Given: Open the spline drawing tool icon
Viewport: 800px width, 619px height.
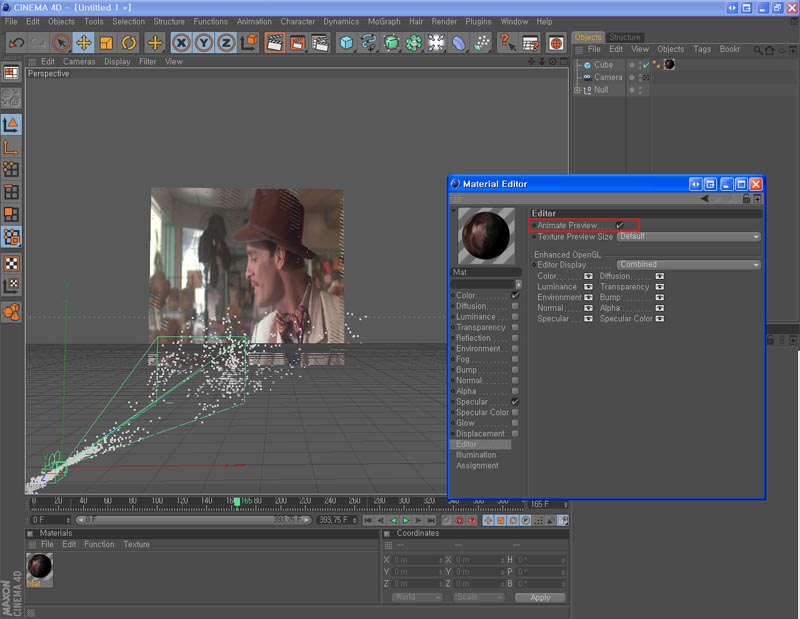Looking at the screenshot, I should 368,43.
